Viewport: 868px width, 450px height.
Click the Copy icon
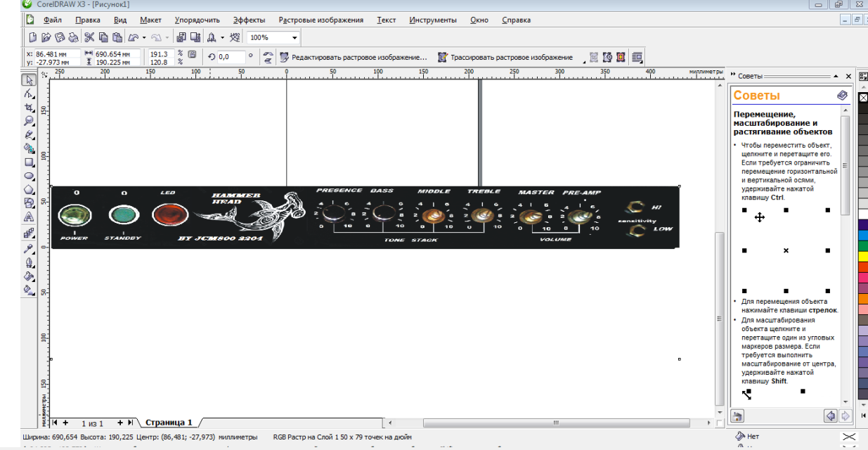[x=103, y=37]
